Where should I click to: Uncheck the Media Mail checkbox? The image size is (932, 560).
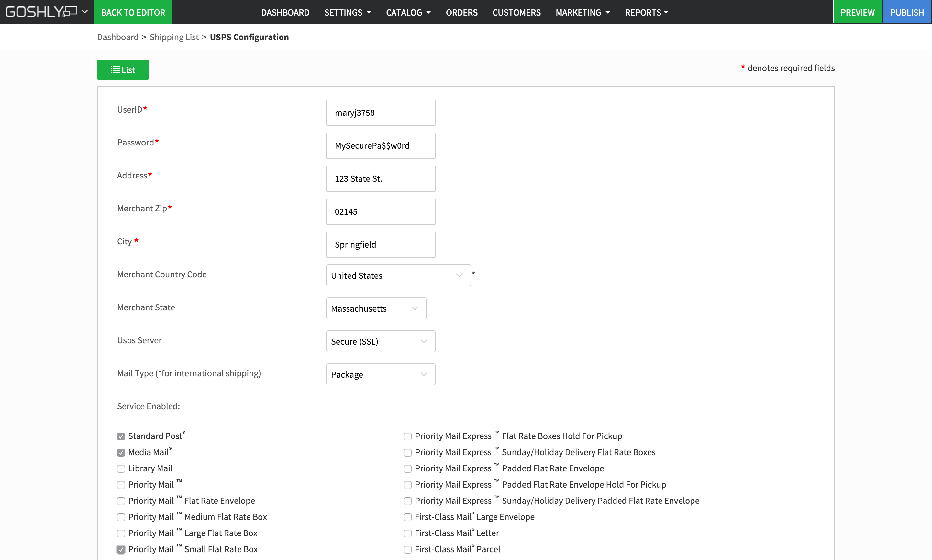coord(121,453)
